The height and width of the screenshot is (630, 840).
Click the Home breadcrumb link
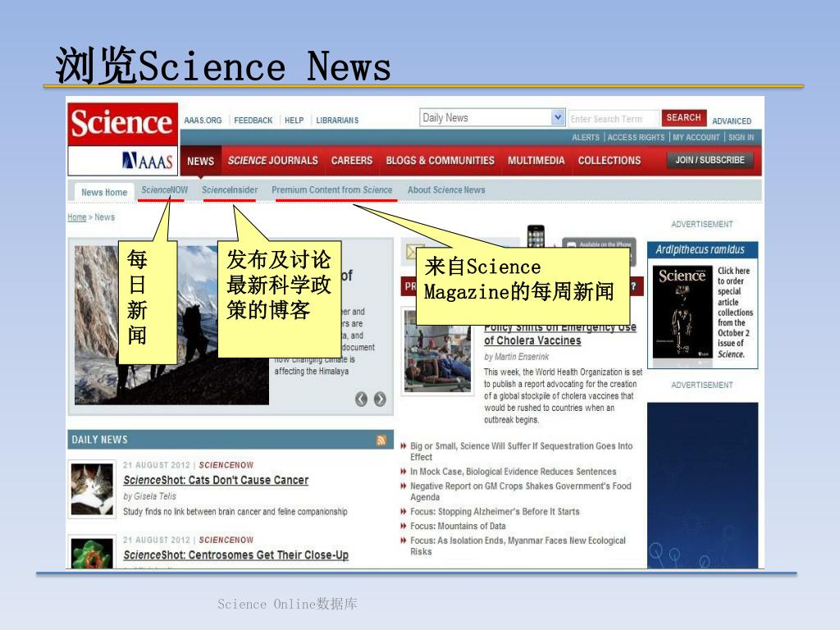point(77,217)
